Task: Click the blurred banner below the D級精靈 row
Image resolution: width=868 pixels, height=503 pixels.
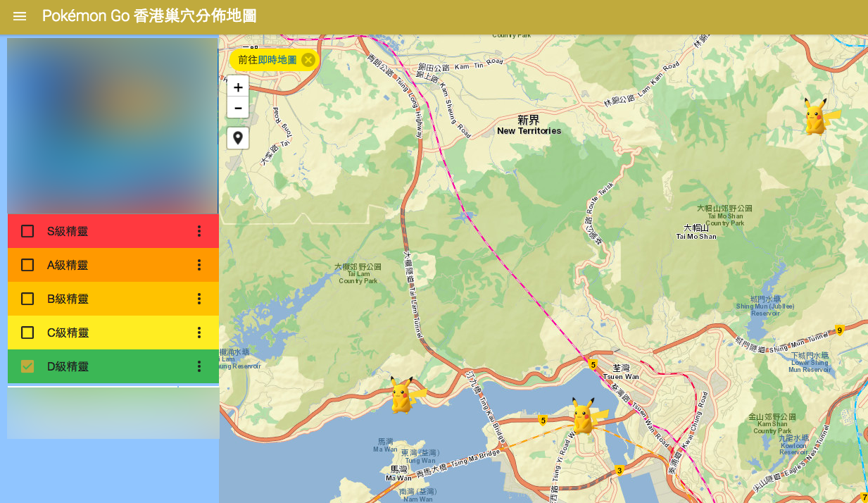Action: point(113,413)
